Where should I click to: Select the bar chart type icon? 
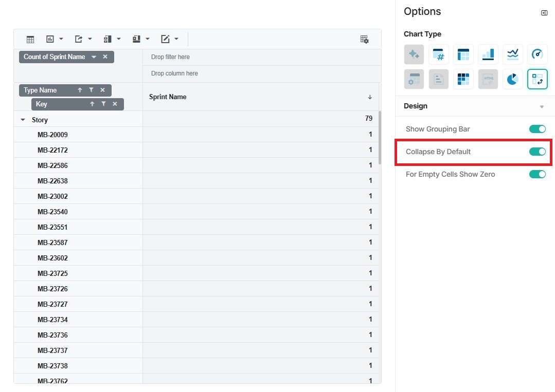pos(488,54)
